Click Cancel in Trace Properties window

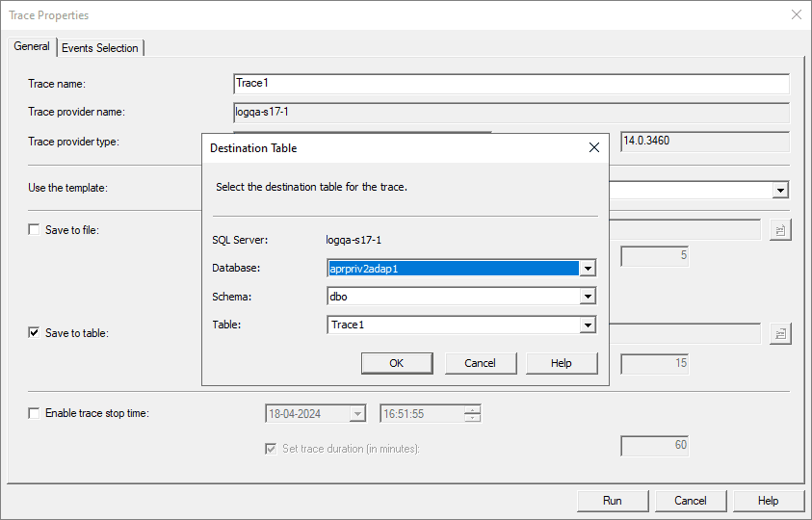[x=691, y=501]
